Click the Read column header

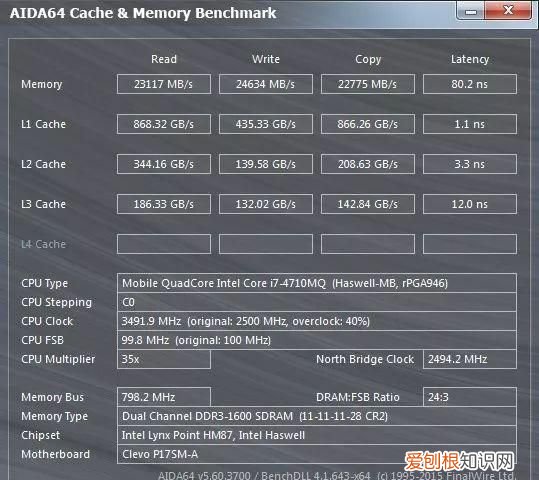point(164,59)
